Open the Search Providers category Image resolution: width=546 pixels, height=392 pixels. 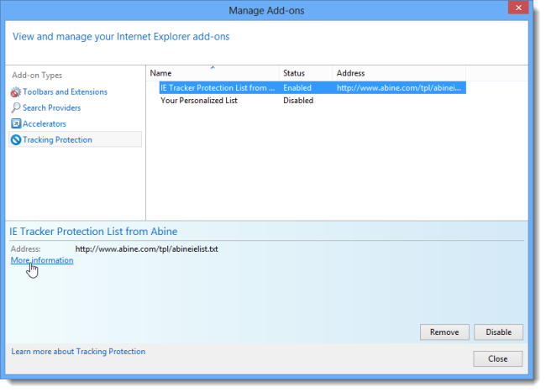tap(51, 107)
